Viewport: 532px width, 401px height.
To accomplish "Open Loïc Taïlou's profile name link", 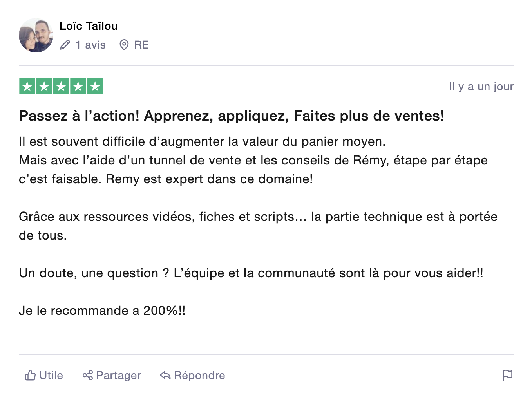I will tap(89, 26).
